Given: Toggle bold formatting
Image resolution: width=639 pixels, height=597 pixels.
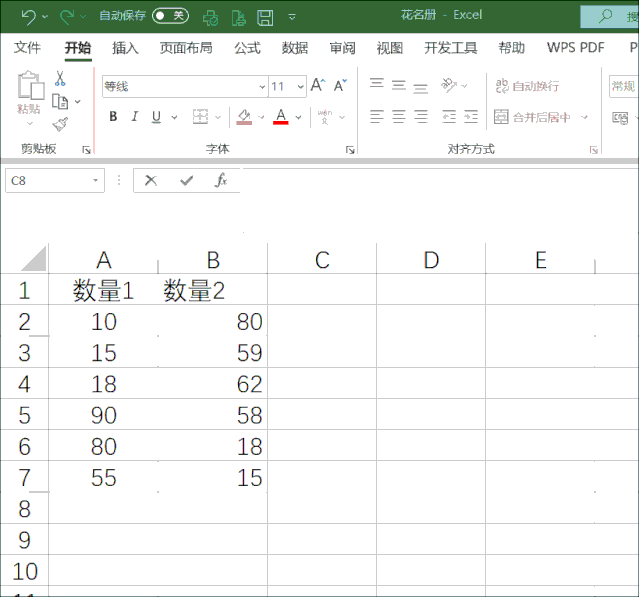Looking at the screenshot, I should (113, 117).
